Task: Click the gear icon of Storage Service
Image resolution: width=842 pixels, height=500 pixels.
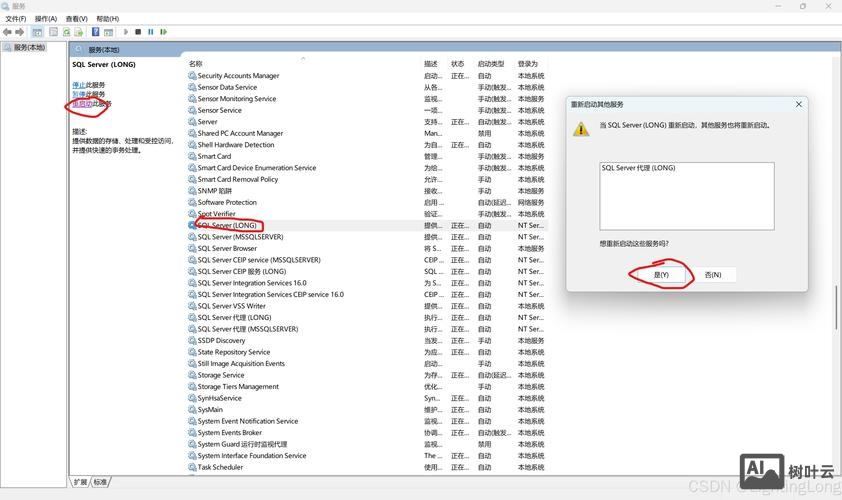Action: [192, 375]
